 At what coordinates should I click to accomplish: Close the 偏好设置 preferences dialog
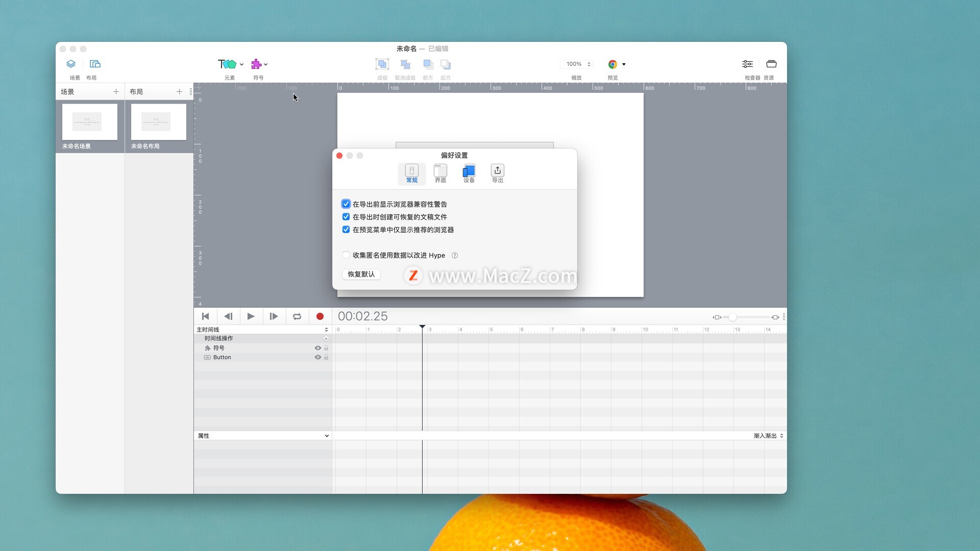(339, 156)
